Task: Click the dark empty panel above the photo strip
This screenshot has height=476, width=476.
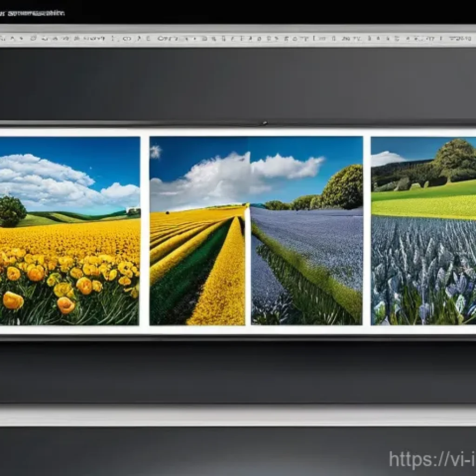Action: point(238,84)
